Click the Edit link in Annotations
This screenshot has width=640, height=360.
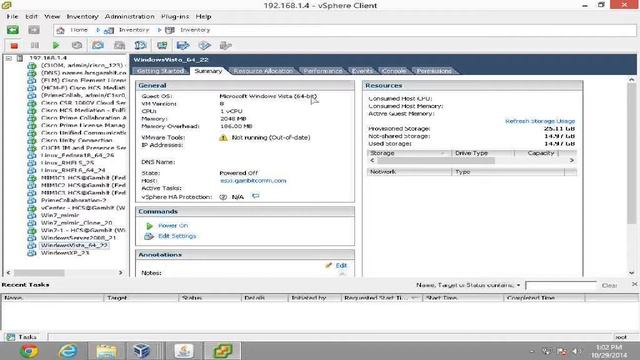tap(341, 265)
